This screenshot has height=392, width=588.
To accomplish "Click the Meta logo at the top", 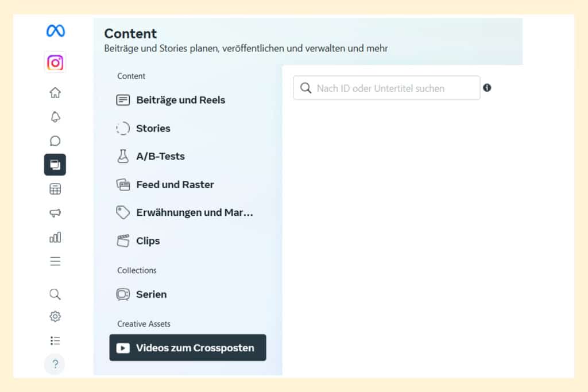I will [55, 32].
